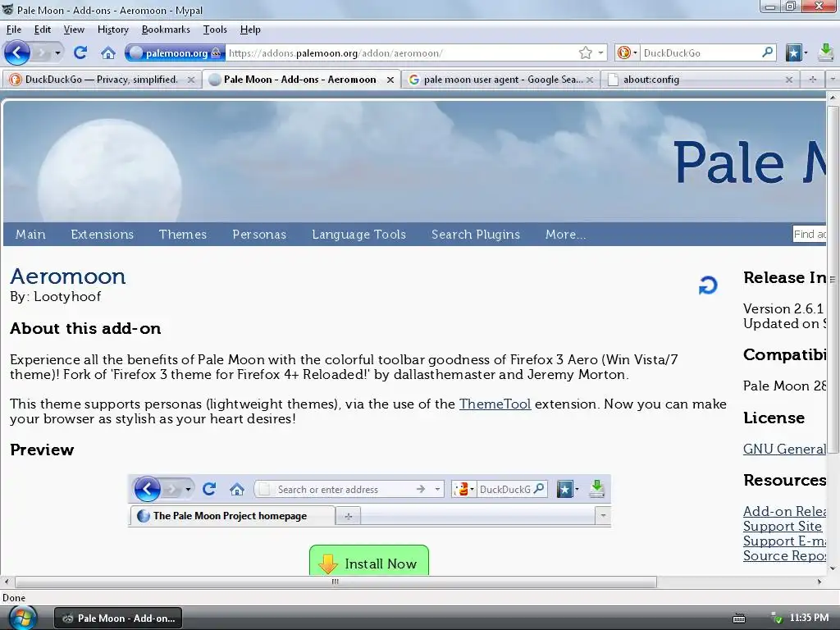
Task: Go to the Themes section
Action: [183, 234]
